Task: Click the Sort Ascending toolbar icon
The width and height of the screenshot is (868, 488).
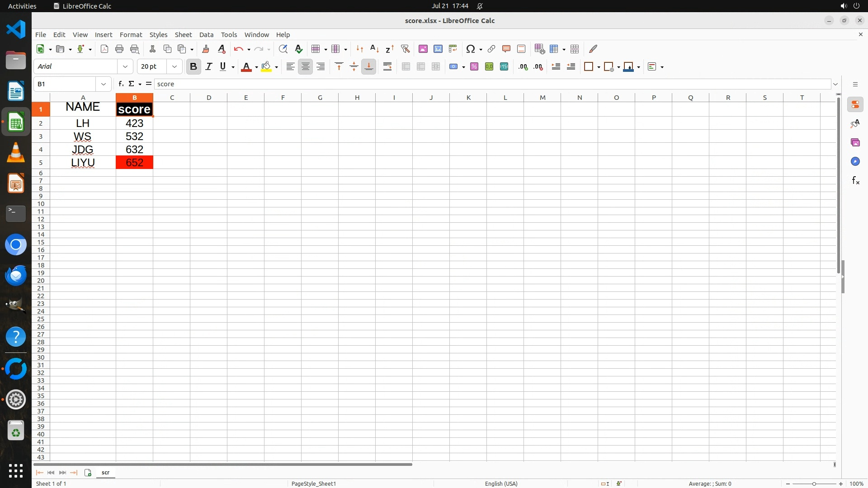Action: click(374, 49)
